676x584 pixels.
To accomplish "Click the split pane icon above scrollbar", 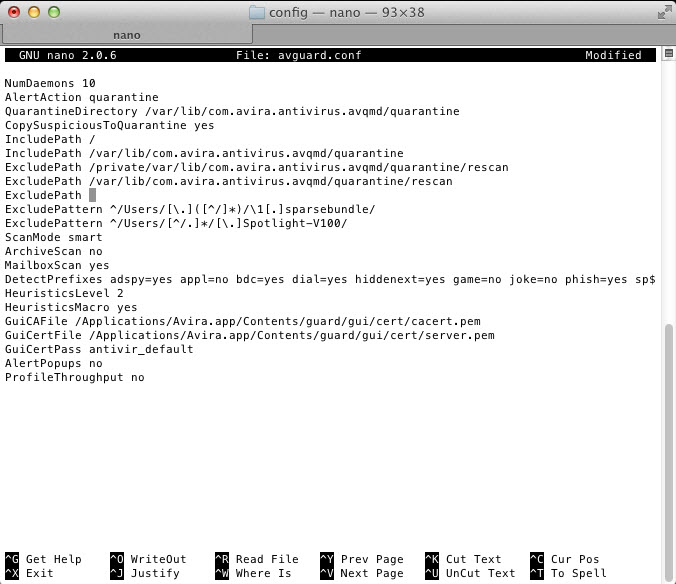I will click(669, 53).
